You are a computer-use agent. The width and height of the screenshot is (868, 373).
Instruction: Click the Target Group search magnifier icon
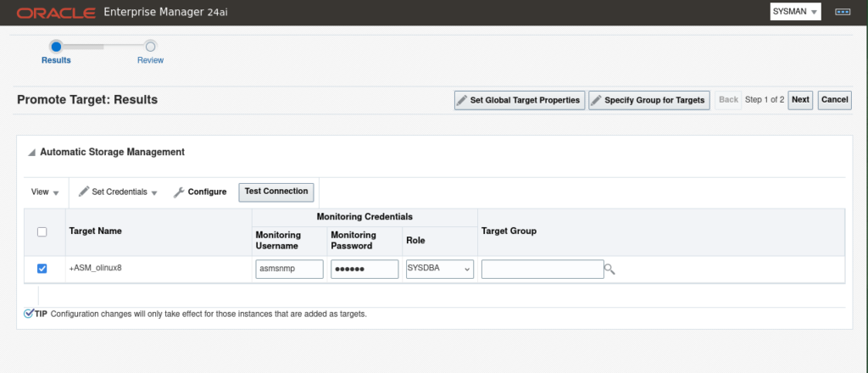pyautogui.click(x=609, y=270)
